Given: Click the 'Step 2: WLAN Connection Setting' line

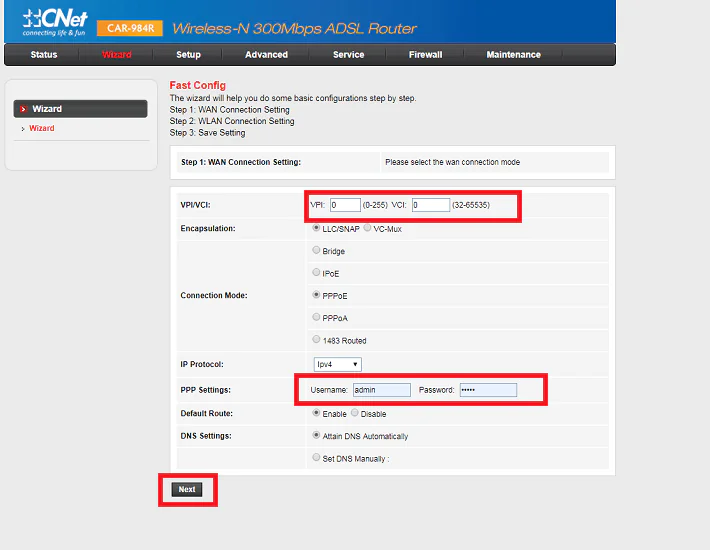Looking at the screenshot, I should pos(232,121).
